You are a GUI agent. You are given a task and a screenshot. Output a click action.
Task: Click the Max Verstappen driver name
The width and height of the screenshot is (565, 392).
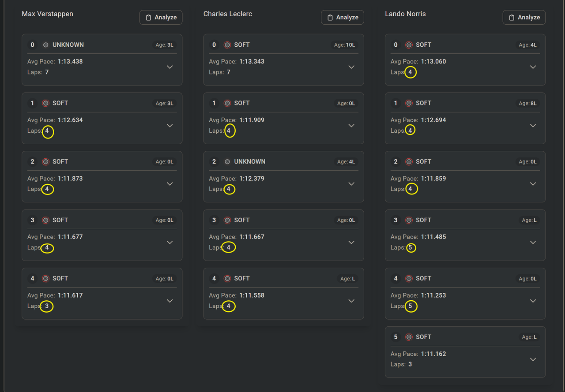click(x=48, y=14)
